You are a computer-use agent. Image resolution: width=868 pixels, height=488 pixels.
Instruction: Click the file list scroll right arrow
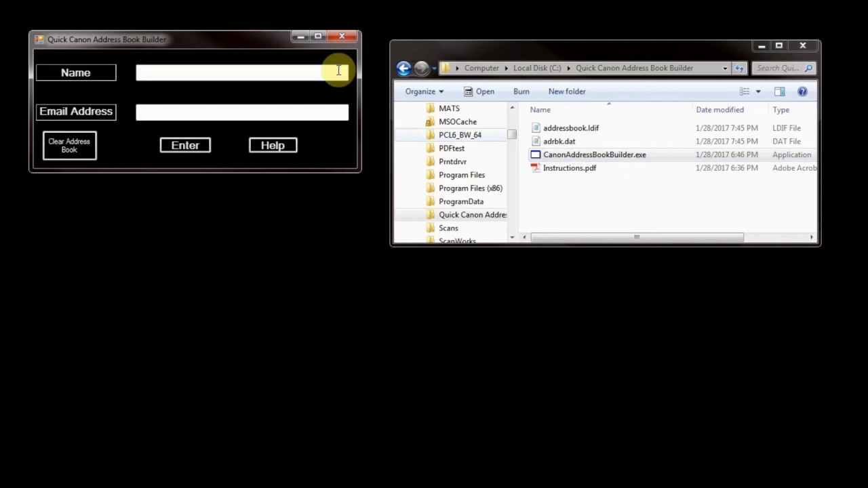[812, 237]
